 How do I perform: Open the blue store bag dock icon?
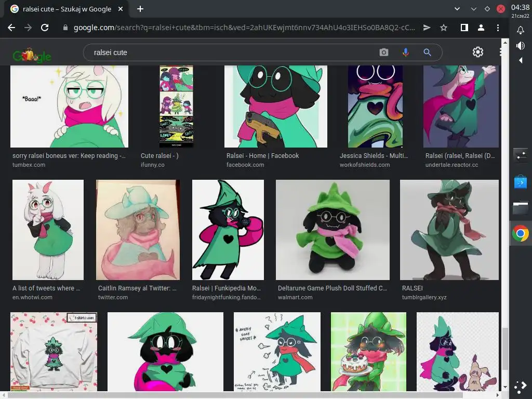pyautogui.click(x=520, y=182)
